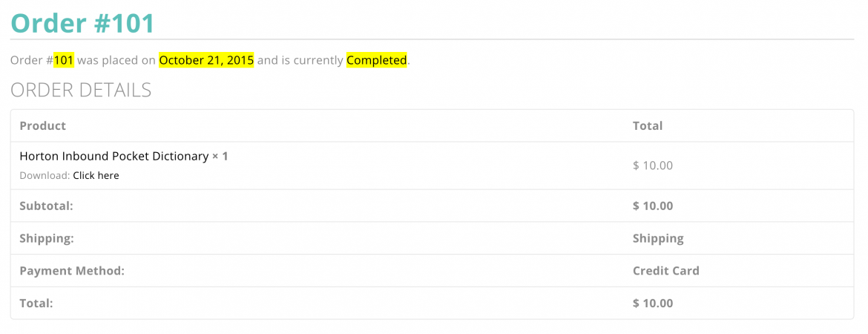This screenshot has height=334, width=868.
Task: Click the Product column header
Action: [42, 126]
